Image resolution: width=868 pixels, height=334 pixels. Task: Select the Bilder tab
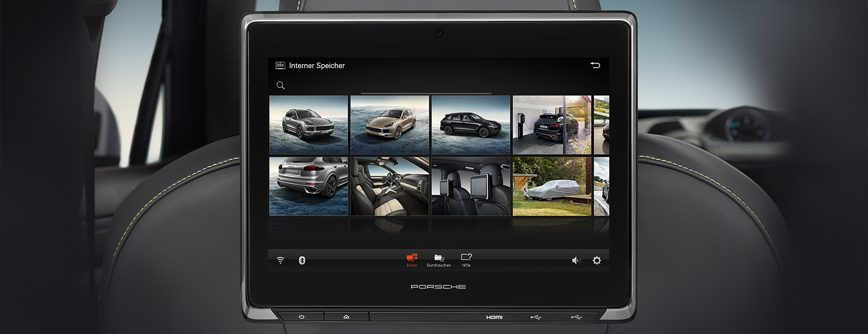pos(412,260)
